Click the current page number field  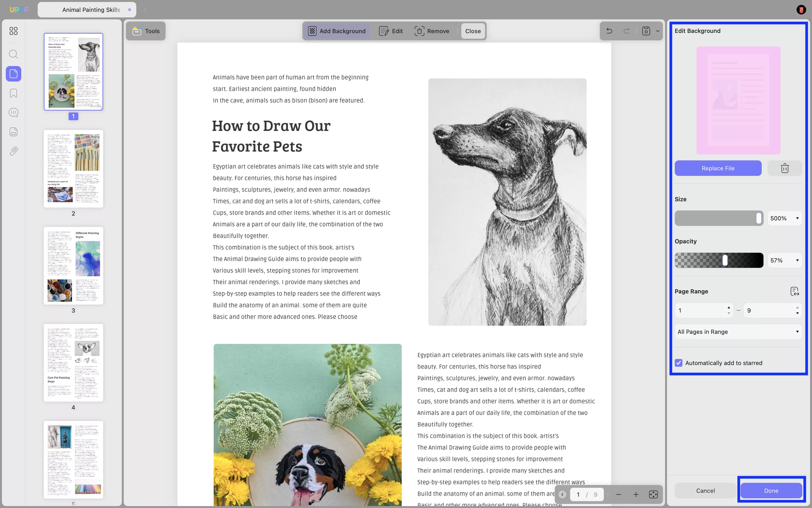[578, 494]
